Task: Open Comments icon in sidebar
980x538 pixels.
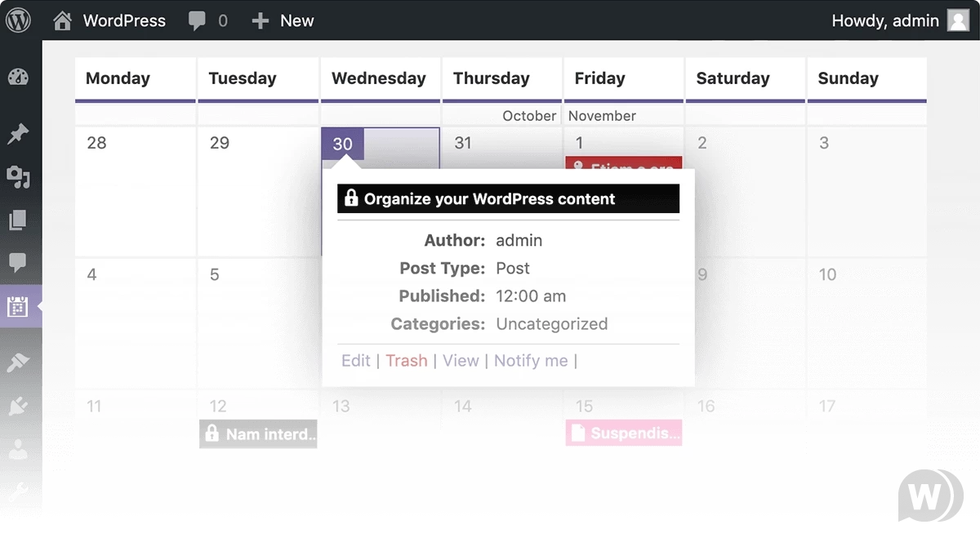Action: tap(18, 262)
